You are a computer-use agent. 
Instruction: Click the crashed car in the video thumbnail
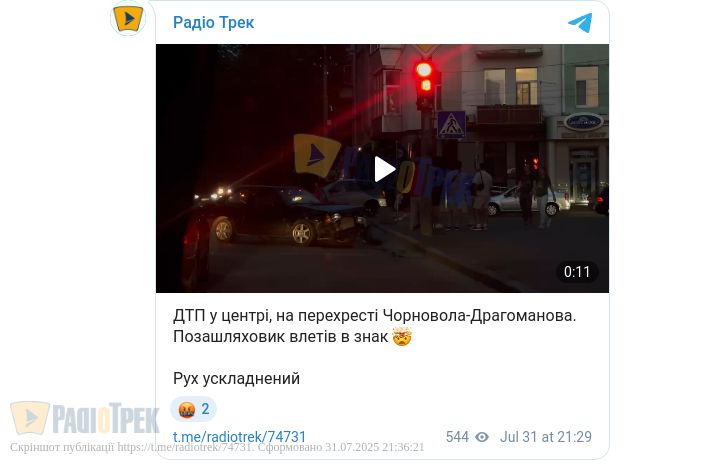[x=289, y=215]
